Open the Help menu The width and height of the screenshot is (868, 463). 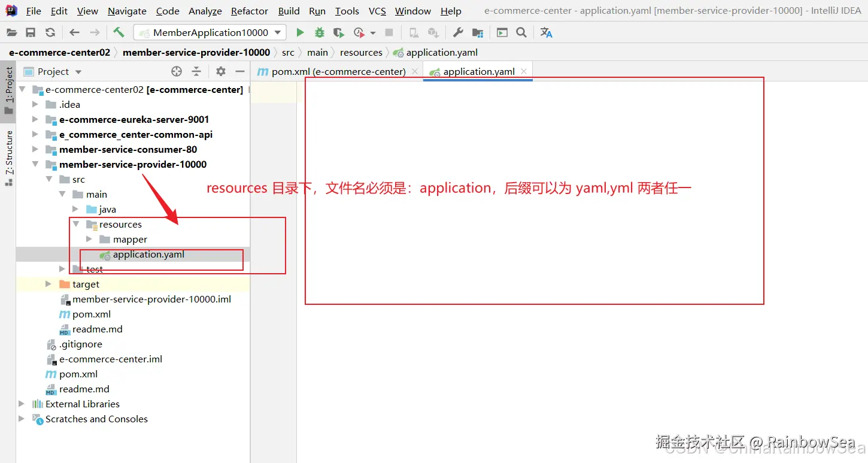[451, 11]
